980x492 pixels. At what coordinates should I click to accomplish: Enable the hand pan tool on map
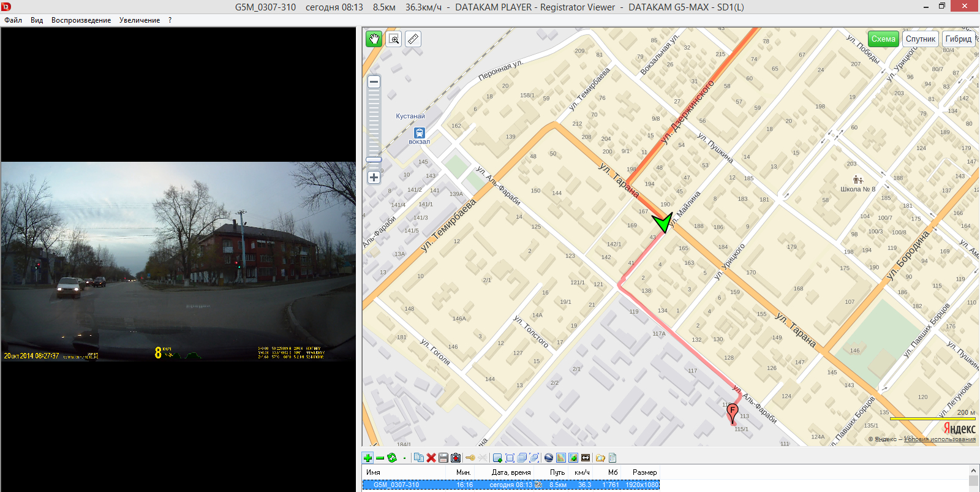tap(374, 39)
